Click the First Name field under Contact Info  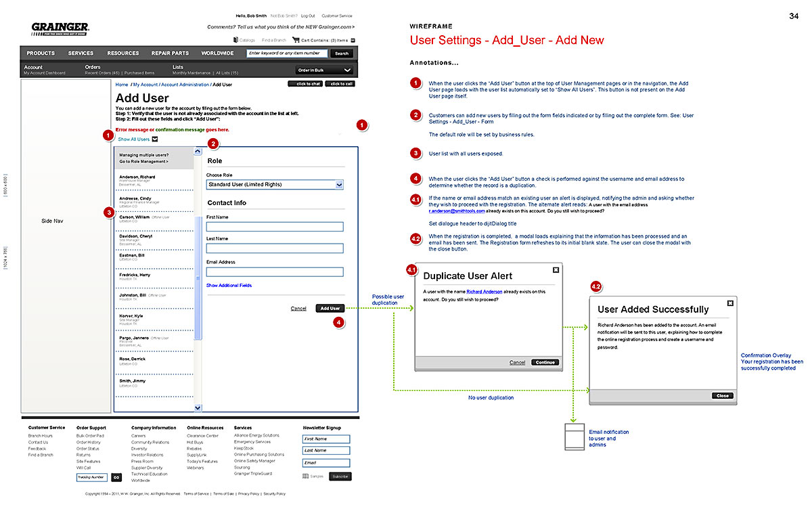275,227
